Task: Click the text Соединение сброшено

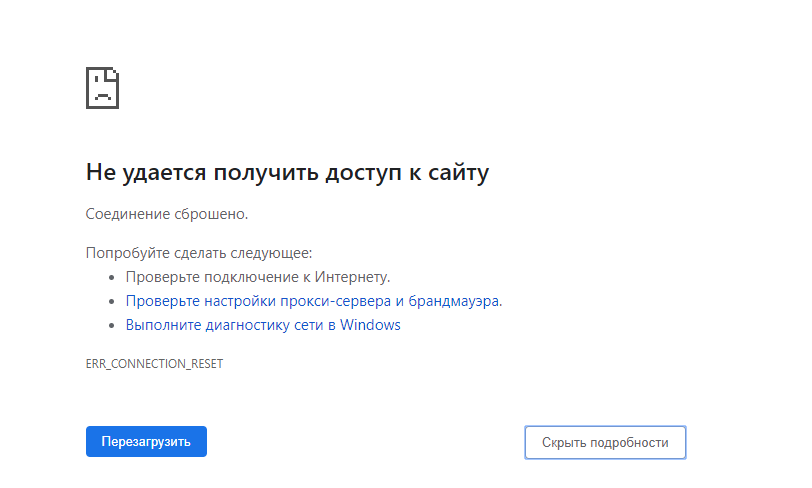Action: pyautogui.click(x=167, y=214)
